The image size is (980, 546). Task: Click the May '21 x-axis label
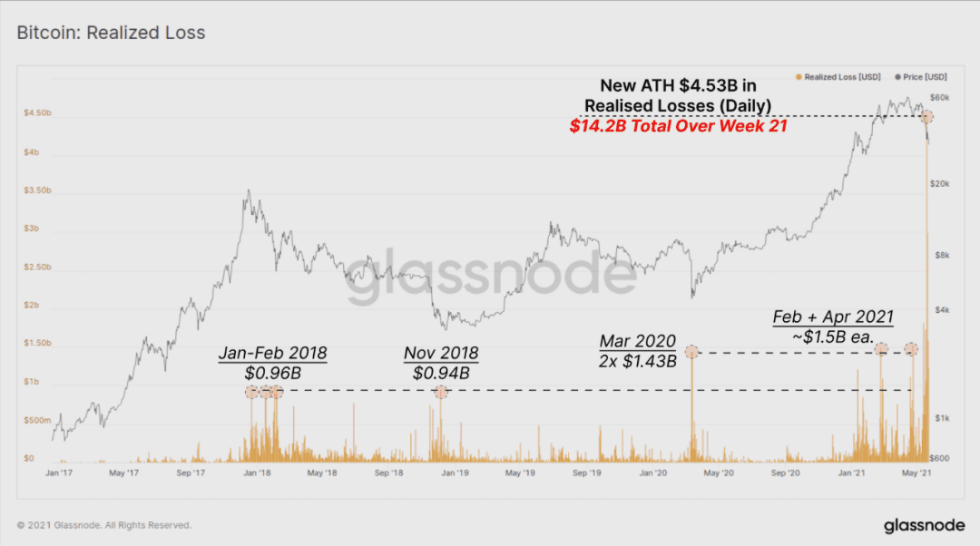[916, 473]
